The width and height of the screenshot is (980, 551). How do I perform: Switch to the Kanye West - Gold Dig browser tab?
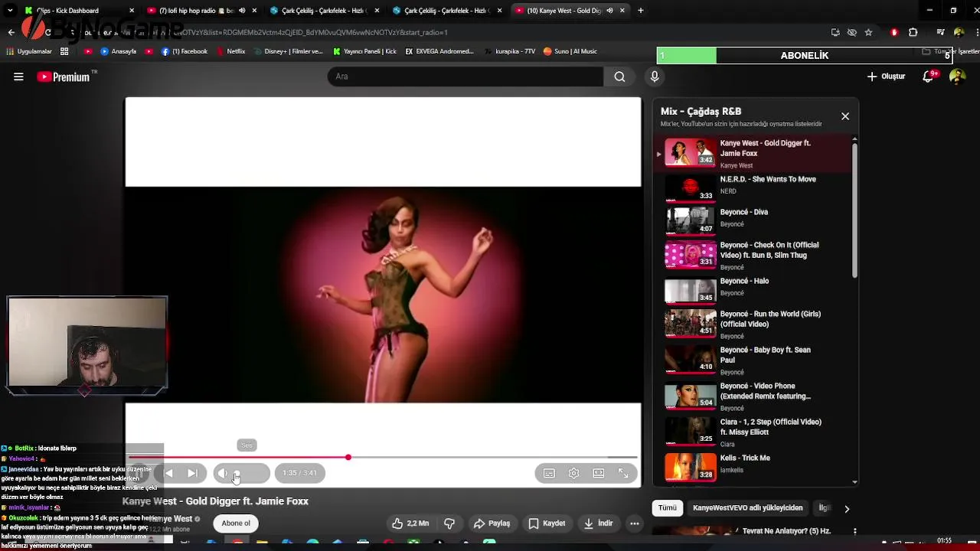tap(570, 11)
